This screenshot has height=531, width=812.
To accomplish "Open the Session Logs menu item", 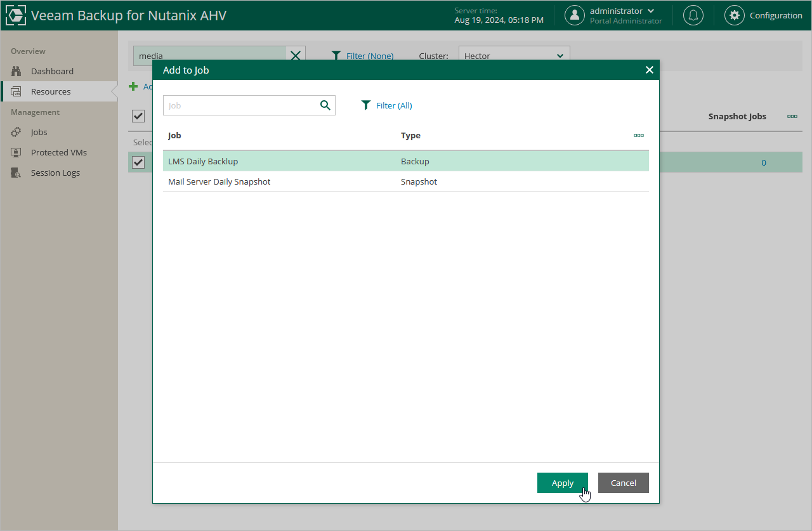I will (55, 173).
